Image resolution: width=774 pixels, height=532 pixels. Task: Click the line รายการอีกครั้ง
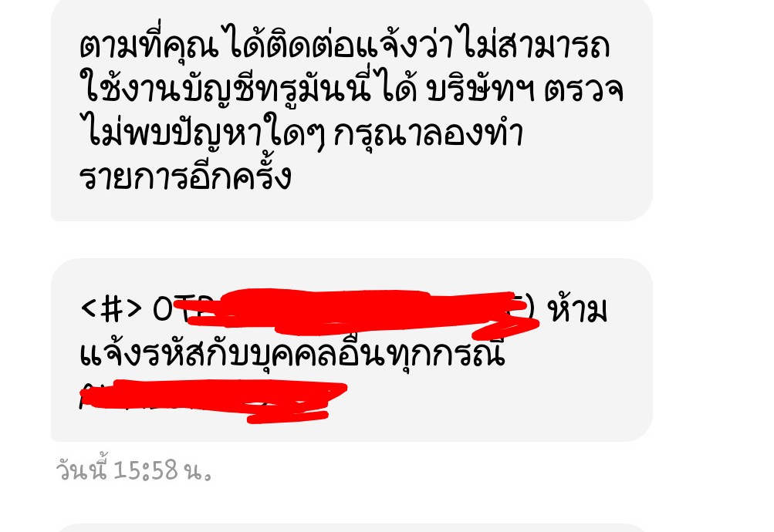[x=185, y=177]
